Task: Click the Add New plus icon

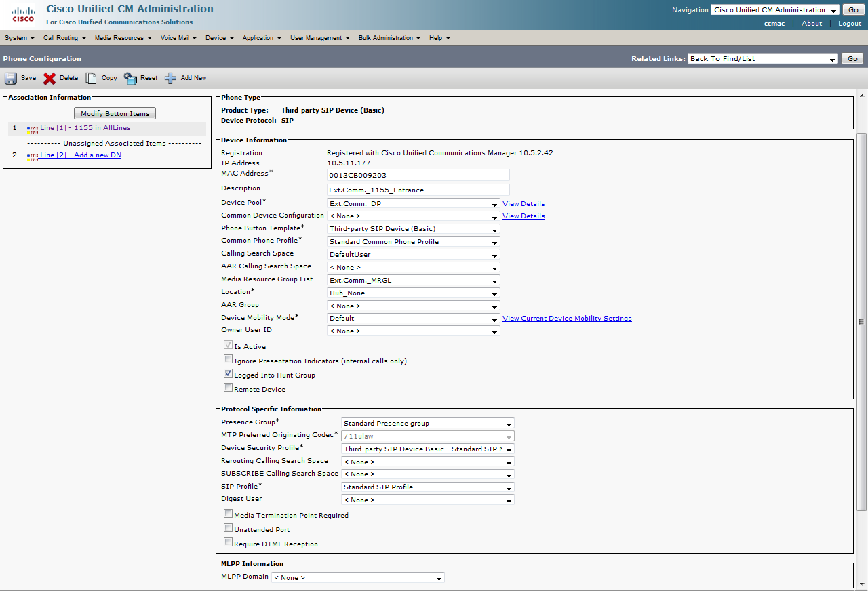Action: 171,78
